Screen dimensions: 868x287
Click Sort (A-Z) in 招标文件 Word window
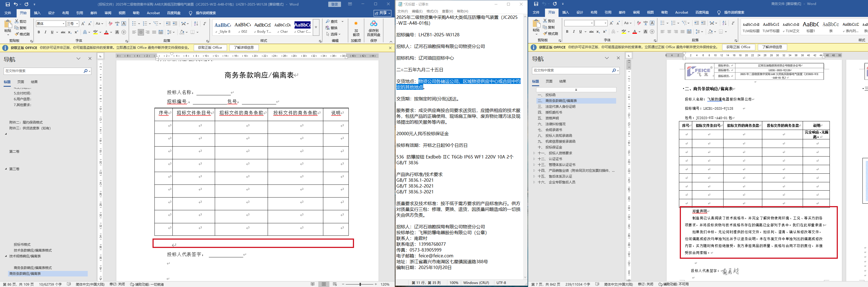click(196, 24)
